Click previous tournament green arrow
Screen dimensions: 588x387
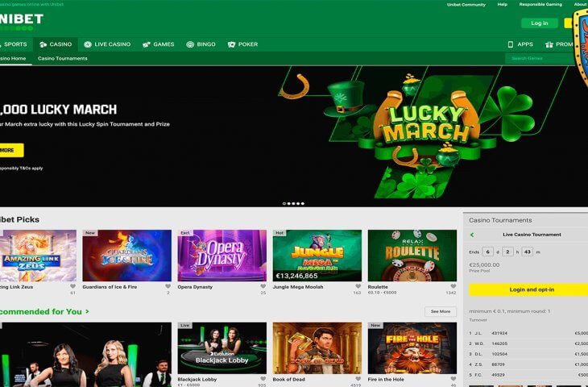pos(472,235)
